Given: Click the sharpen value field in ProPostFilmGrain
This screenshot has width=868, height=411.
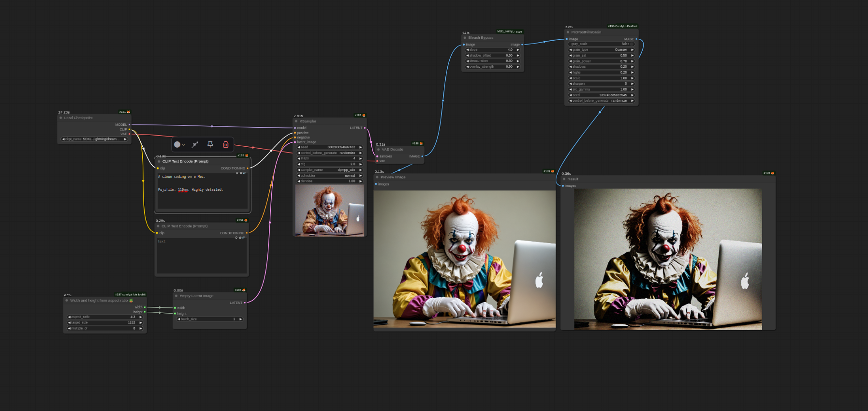Looking at the screenshot, I should (602, 84).
